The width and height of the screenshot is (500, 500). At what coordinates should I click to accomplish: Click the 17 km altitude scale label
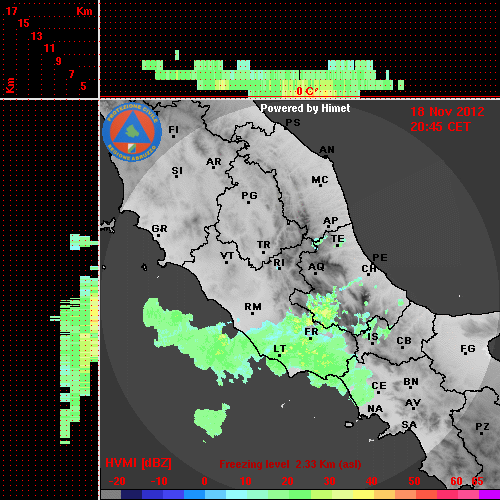11,11
